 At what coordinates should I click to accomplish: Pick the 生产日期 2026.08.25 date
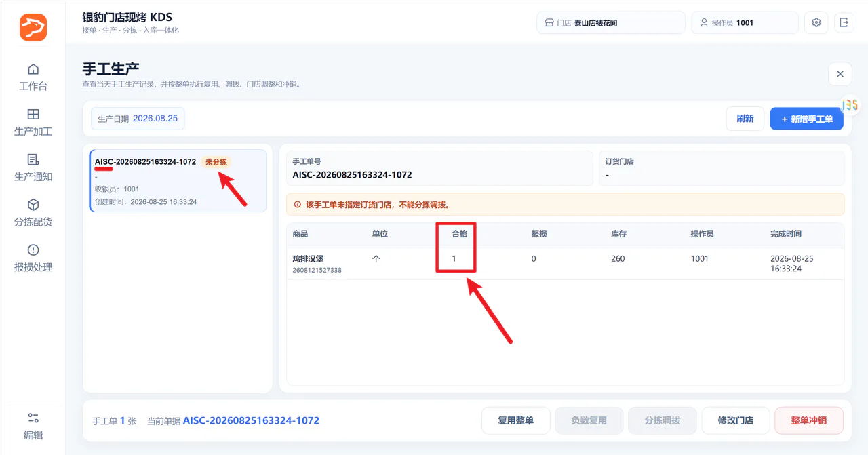(x=138, y=119)
